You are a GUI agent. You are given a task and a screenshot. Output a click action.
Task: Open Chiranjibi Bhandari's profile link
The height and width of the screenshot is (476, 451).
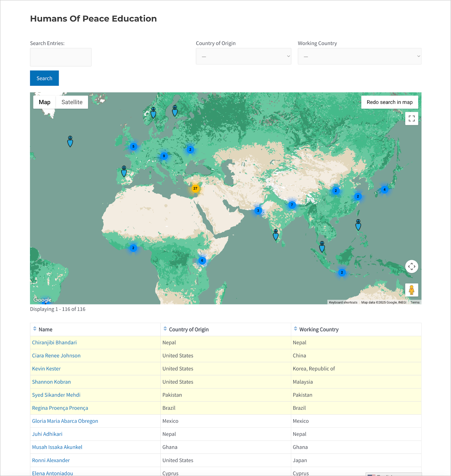54,342
